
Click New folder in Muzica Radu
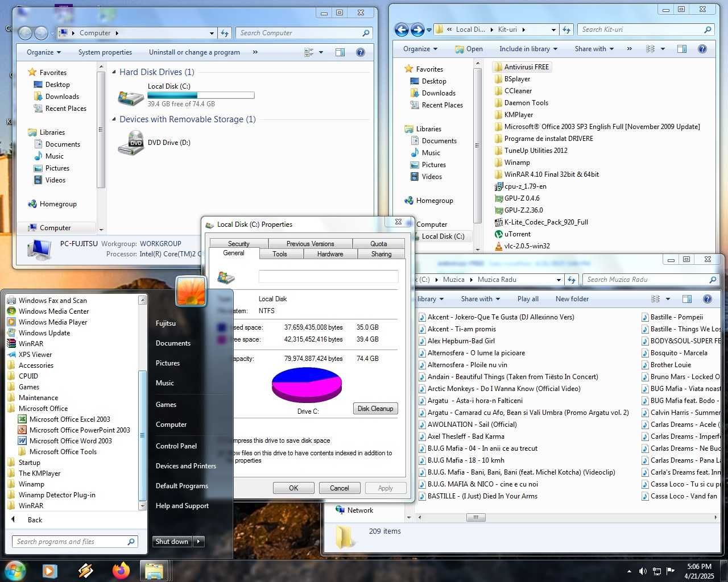(572, 299)
